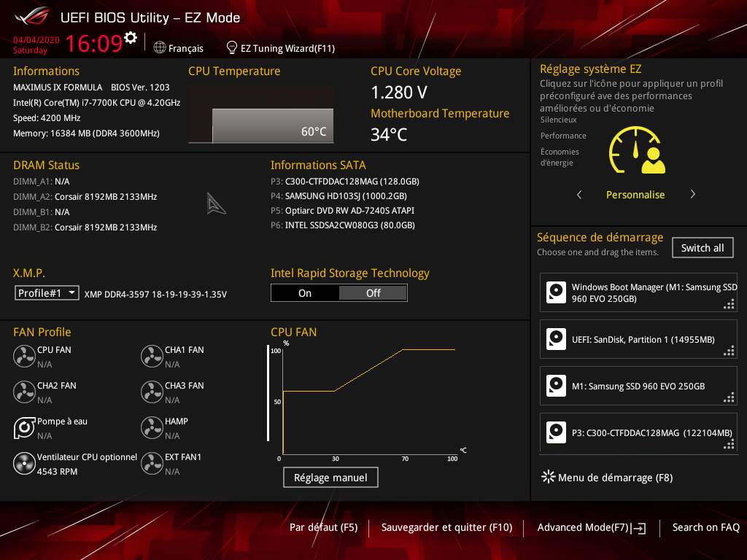Click the CHA2 FAN fan icon
Image resolution: width=747 pixels, height=560 pixels.
tap(24, 392)
